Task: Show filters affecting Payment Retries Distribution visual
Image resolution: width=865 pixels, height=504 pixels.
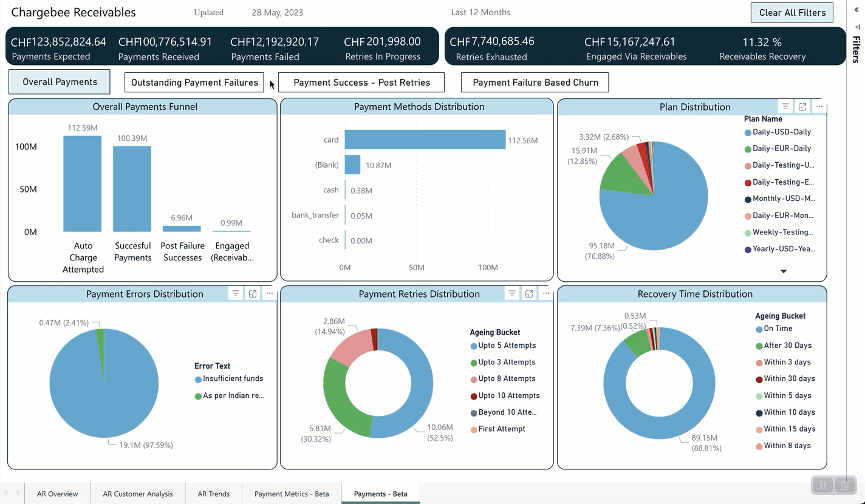Action: [512, 293]
